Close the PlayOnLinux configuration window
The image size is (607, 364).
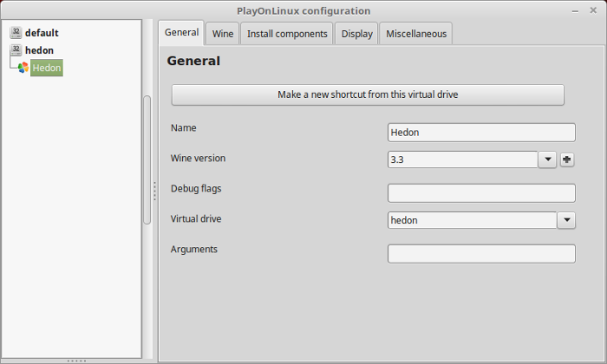(593, 10)
